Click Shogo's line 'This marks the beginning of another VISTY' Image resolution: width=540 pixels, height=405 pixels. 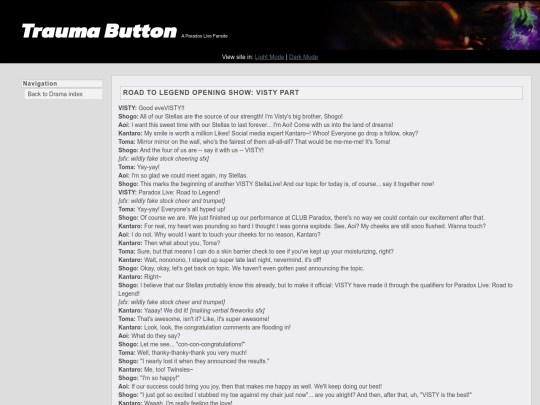tap(276, 184)
